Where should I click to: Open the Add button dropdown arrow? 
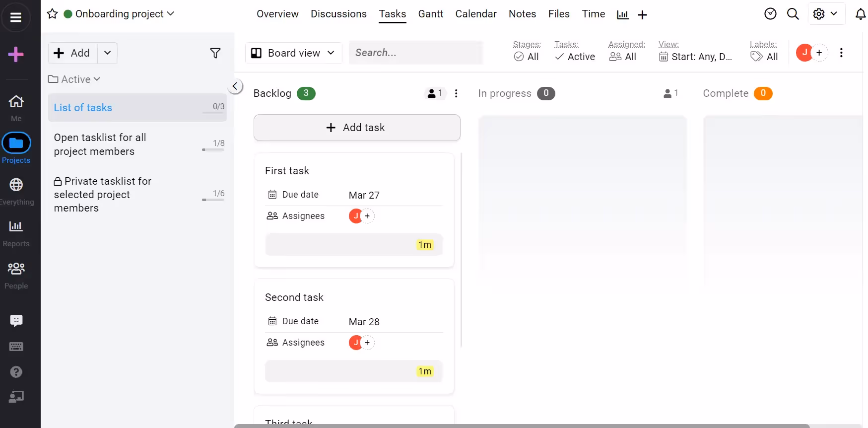pos(107,53)
